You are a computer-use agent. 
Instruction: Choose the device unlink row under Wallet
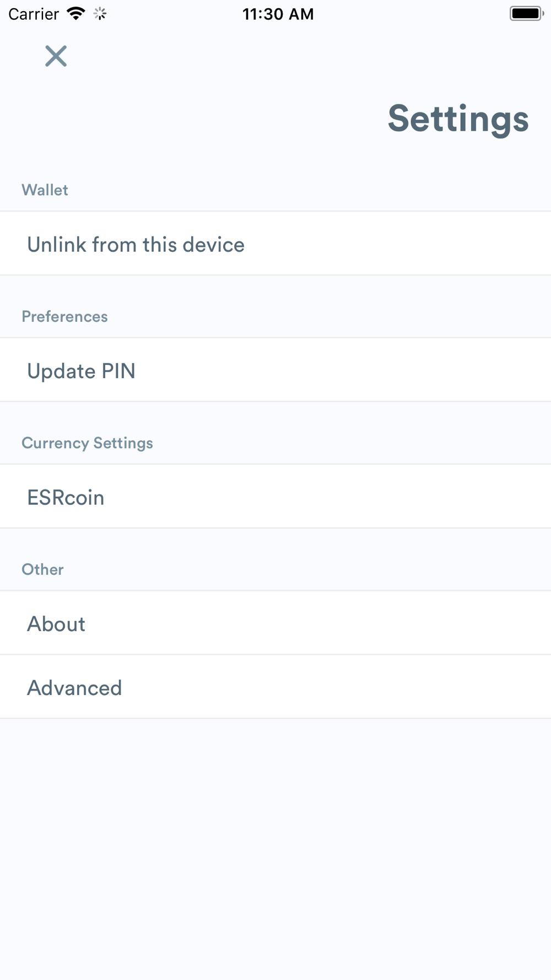[x=275, y=244]
